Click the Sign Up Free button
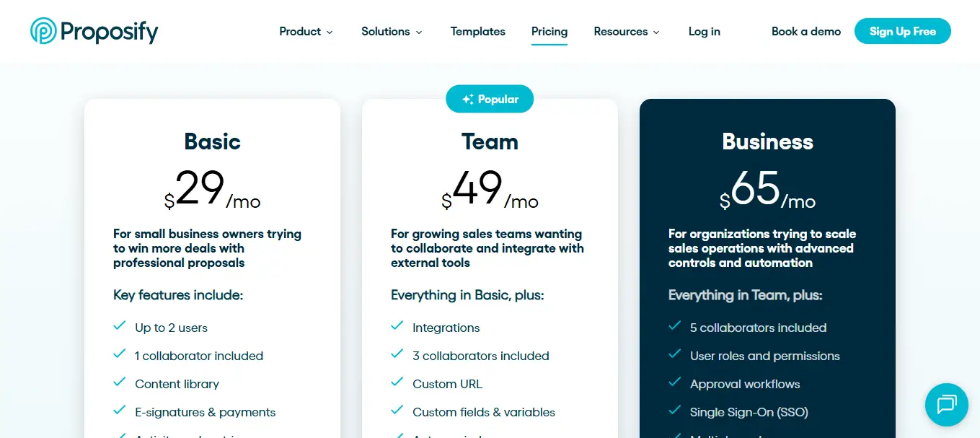The height and width of the screenshot is (438, 980). tap(902, 32)
